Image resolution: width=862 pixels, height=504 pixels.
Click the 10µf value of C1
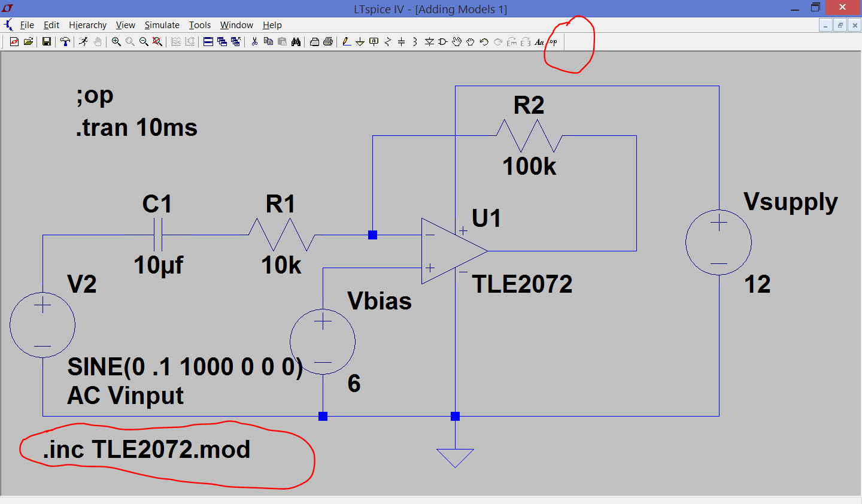(158, 265)
